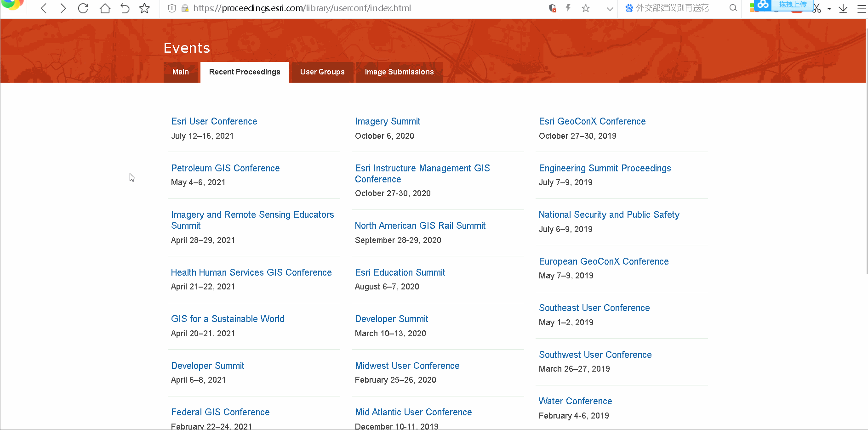Open Imagery and Remote Sensing Educators Summit

tap(252, 220)
